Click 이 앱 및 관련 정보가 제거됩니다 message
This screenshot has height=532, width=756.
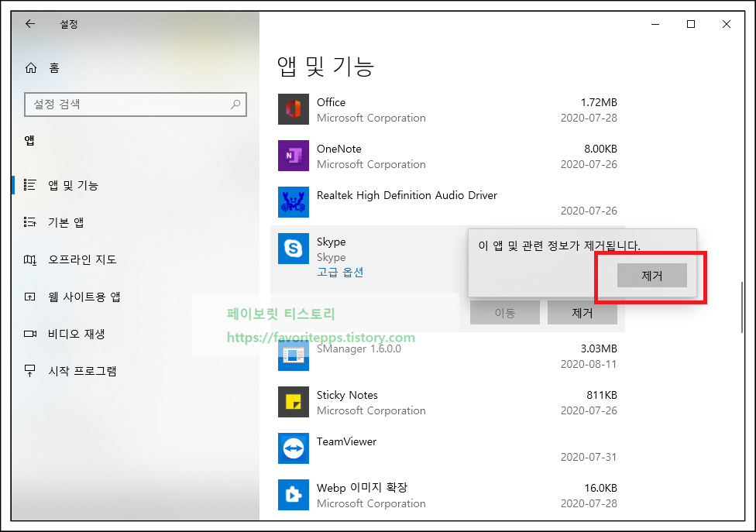559,245
